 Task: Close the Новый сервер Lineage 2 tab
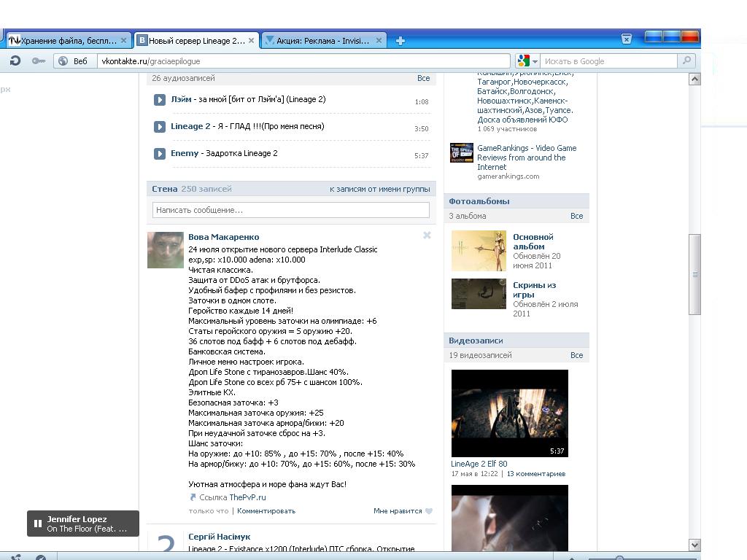click(252, 41)
